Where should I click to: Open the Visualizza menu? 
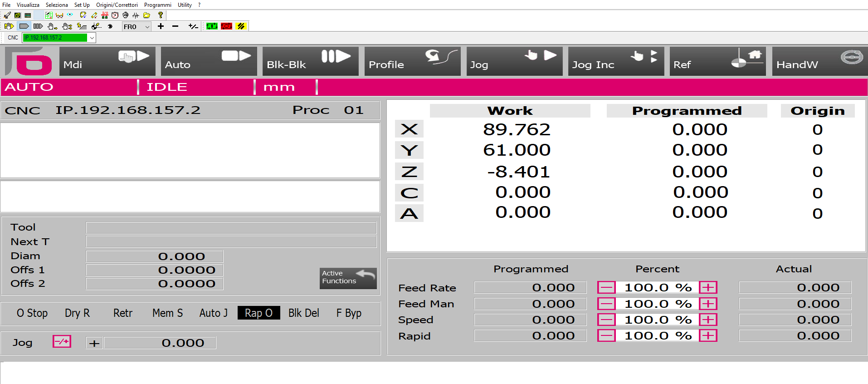click(28, 5)
